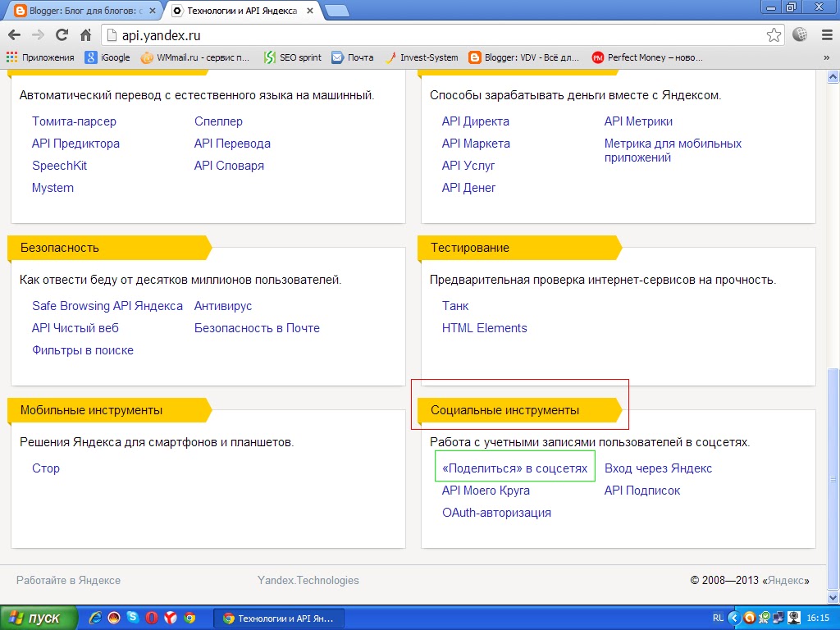The image size is (840, 630).
Task: Open the API Предиктора link
Action: coord(75,144)
